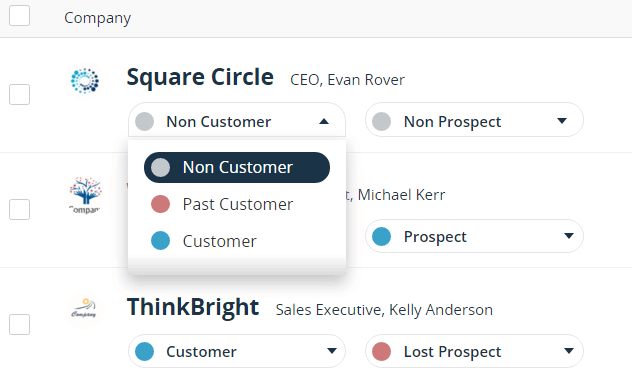Click the tree company logo icon

click(x=85, y=195)
